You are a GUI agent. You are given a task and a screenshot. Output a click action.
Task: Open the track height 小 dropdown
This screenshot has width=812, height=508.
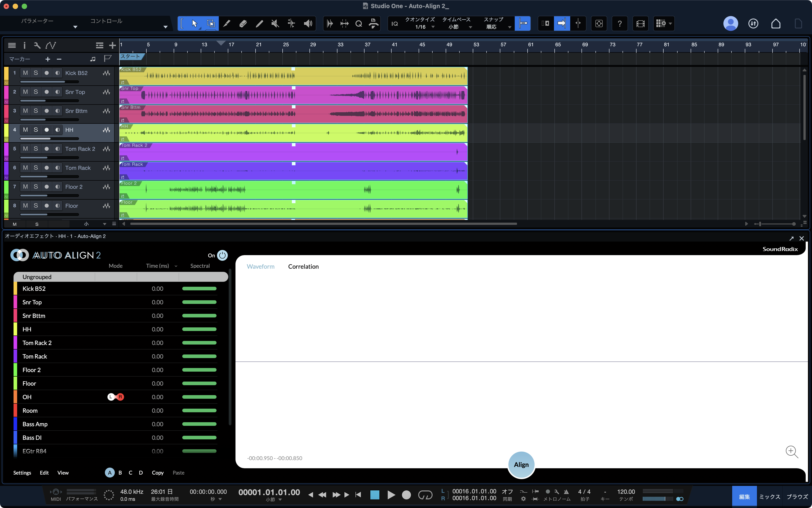click(x=104, y=224)
